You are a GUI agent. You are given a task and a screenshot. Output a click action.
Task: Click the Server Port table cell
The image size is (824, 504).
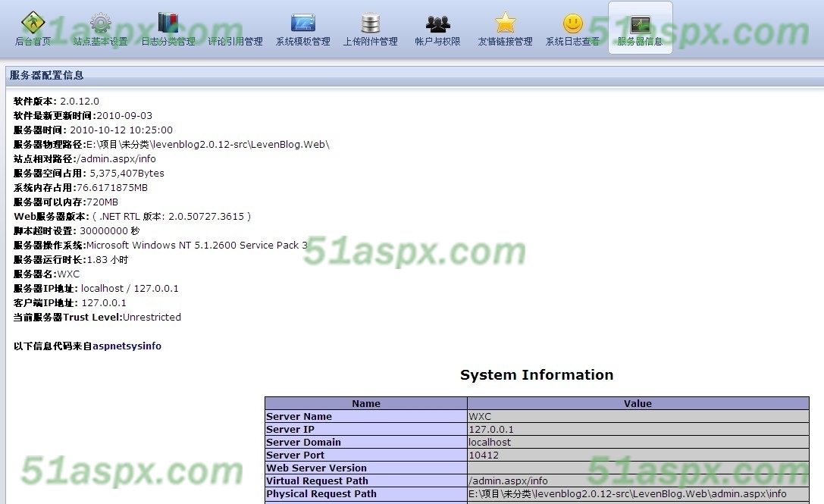366,455
